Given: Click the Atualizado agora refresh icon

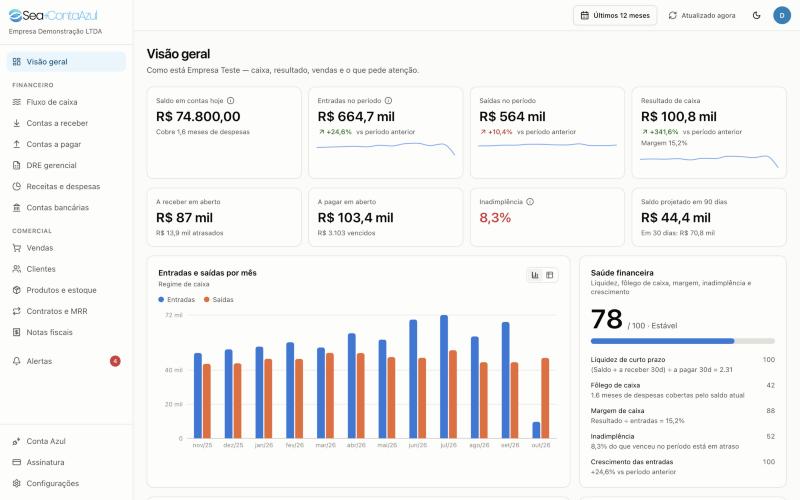Looking at the screenshot, I should pos(672,15).
